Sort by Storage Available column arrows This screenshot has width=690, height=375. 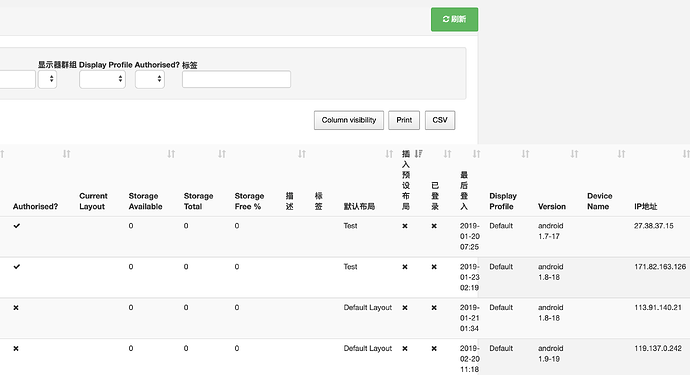171,154
